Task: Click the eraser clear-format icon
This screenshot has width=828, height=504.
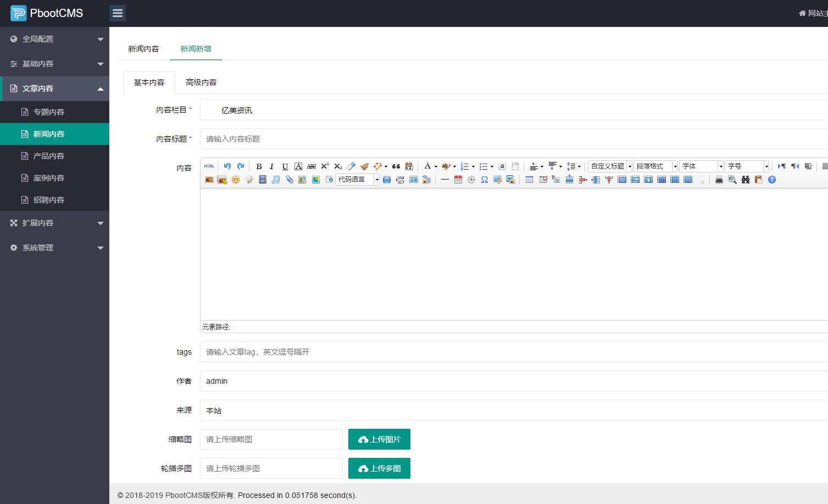Action: tap(351, 166)
